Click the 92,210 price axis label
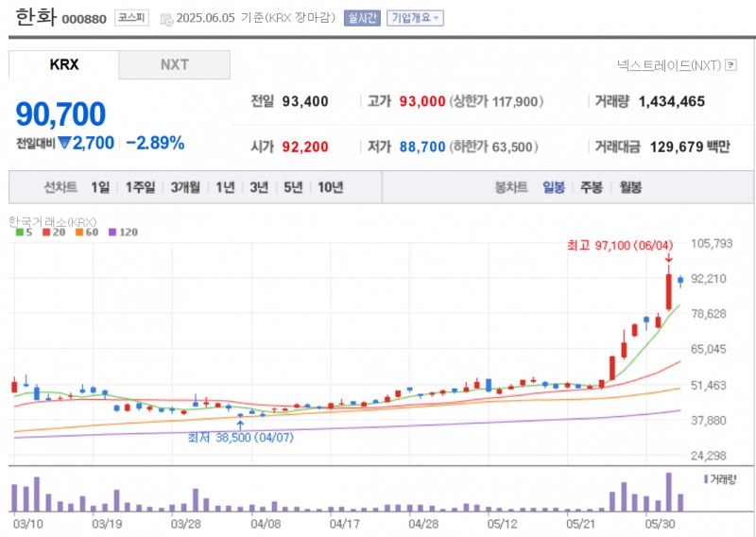The width and height of the screenshot is (756, 537). coord(708,278)
